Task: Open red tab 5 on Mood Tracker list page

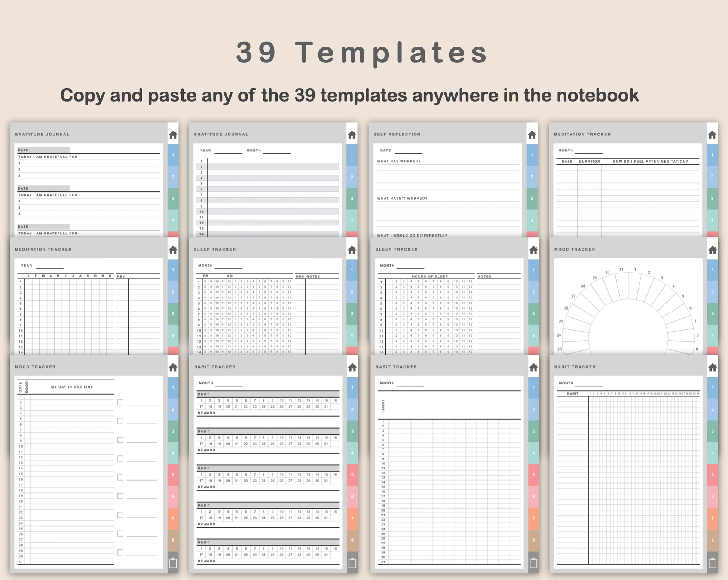Action: coord(173,475)
